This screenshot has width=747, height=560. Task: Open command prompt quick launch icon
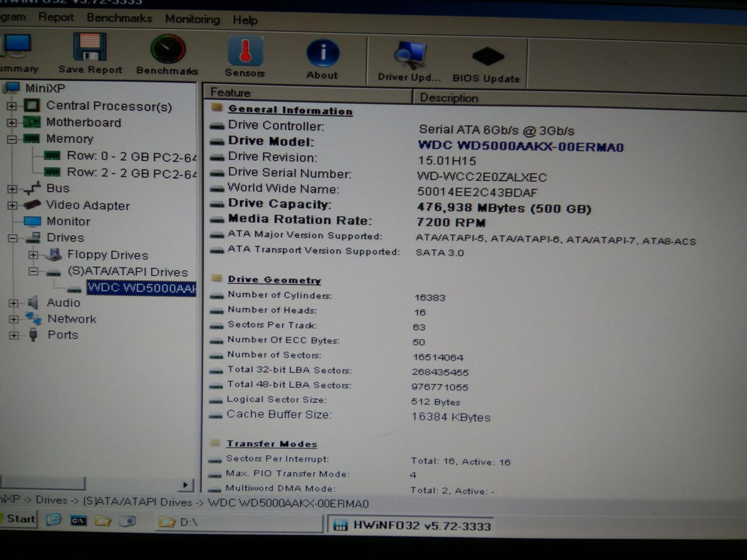[78, 520]
